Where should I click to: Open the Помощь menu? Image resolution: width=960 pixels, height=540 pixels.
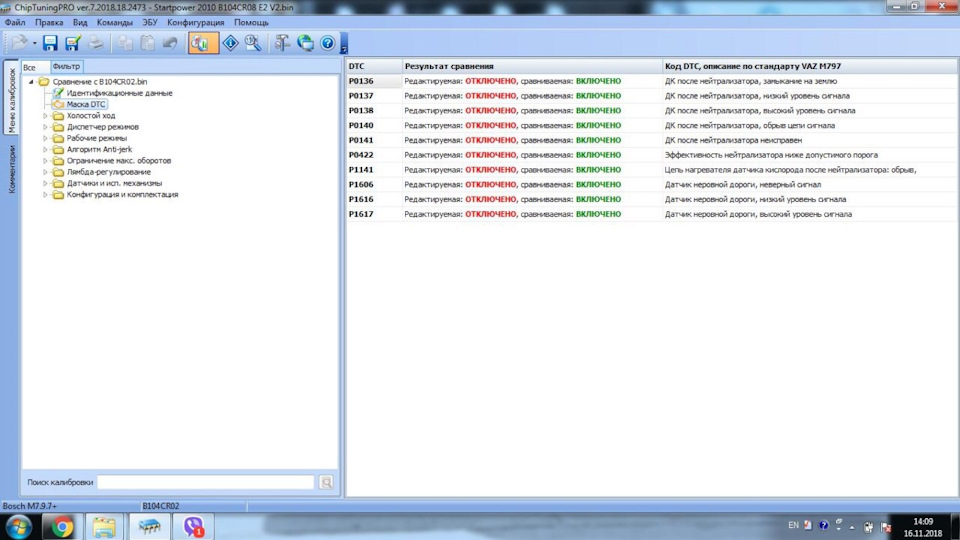[x=252, y=22]
